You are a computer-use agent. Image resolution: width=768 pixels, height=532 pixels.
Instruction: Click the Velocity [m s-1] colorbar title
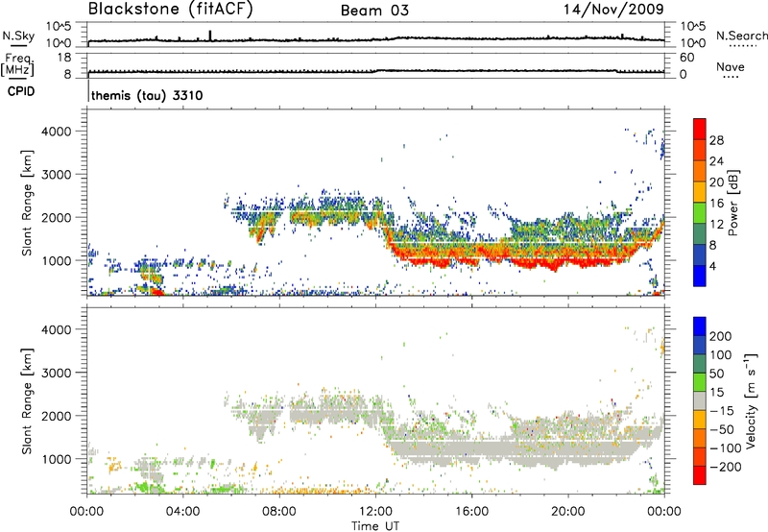point(750,400)
